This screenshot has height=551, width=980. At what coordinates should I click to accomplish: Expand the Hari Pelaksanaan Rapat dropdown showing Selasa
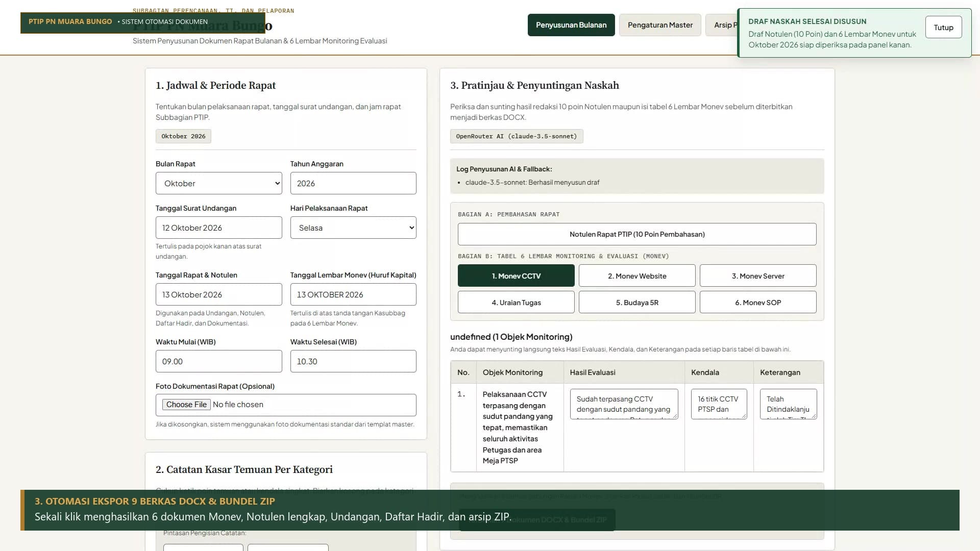353,228
